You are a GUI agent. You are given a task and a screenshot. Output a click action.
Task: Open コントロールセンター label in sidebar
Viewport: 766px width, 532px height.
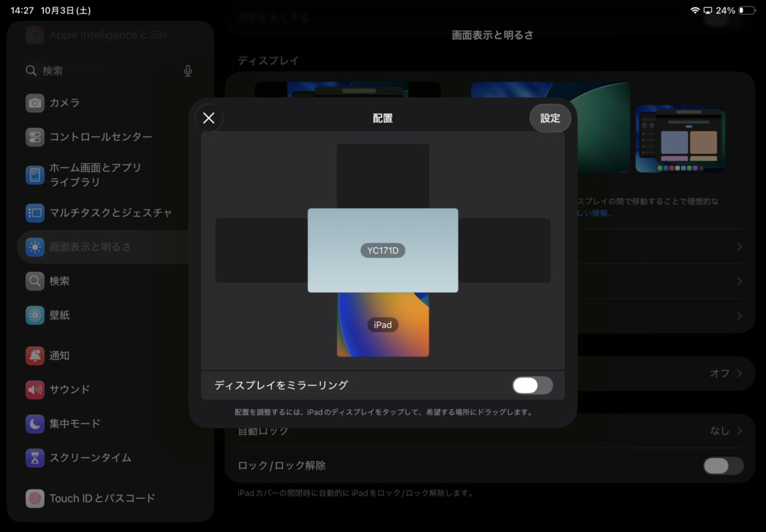pyautogui.click(x=101, y=137)
